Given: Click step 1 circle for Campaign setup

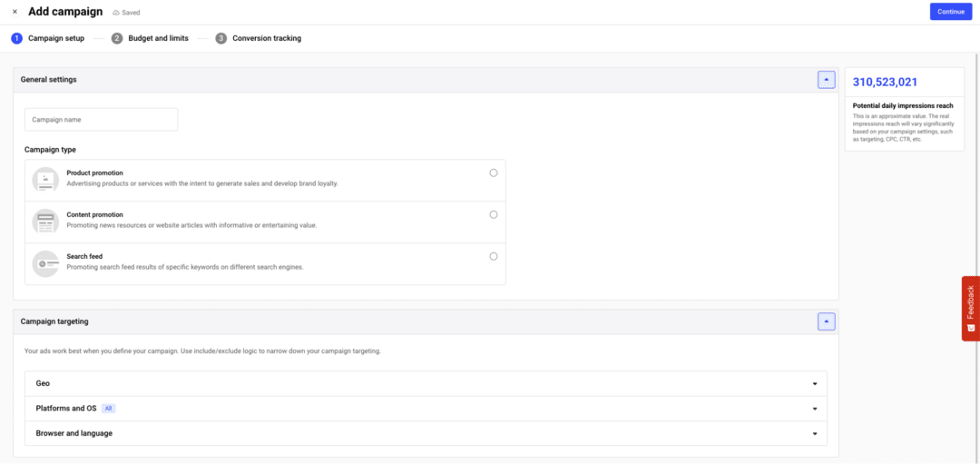Looking at the screenshot, I should [16, 38].
